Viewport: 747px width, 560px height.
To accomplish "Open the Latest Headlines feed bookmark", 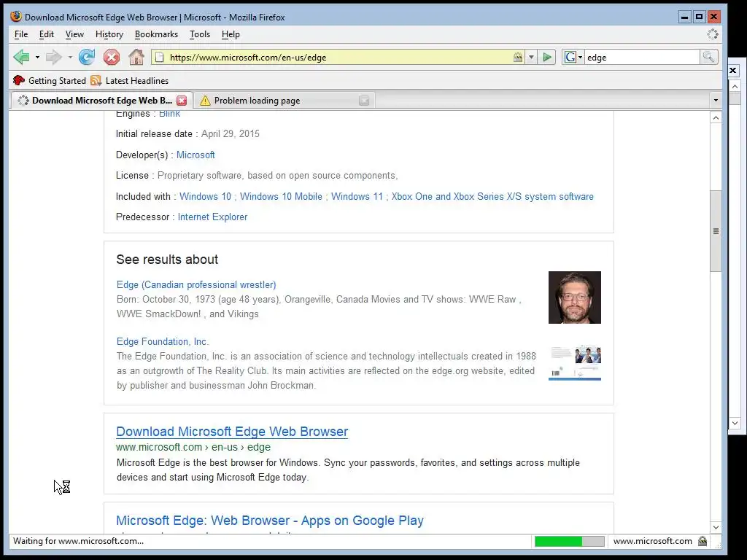I will coord(130,80).
